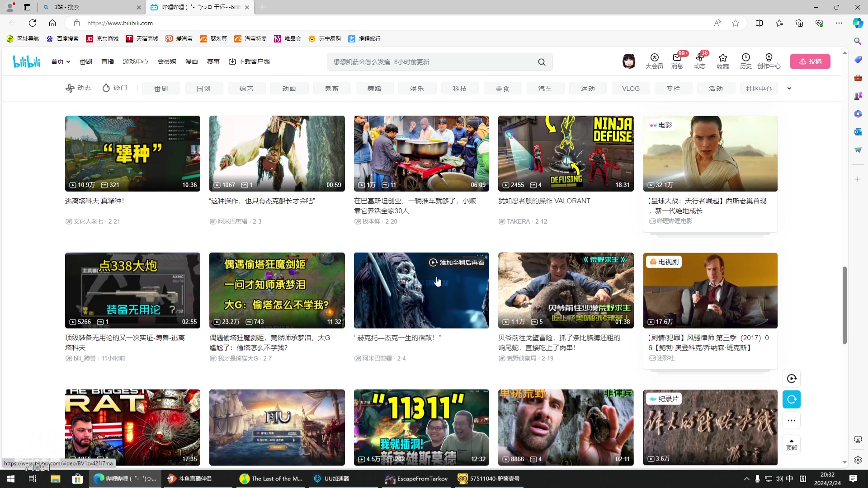Click 添加至稍后再看 watch later icon
868x488 pixels.
pyautogui.click(x=433, y=263)
